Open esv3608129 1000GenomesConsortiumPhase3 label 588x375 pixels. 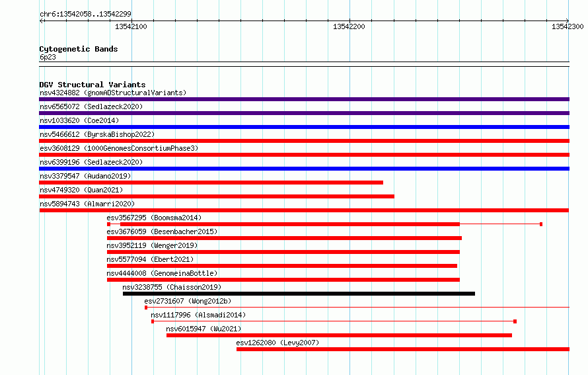click(x=119, y=148)
